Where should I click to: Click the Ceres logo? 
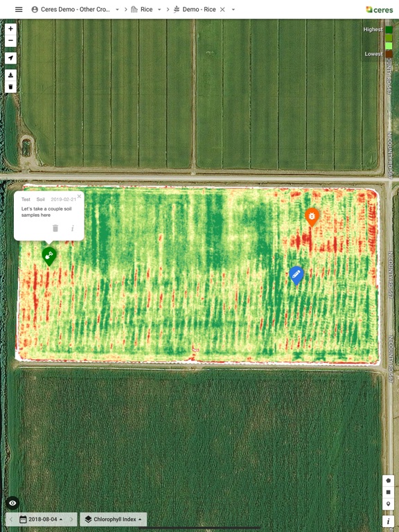coord(380,10)
